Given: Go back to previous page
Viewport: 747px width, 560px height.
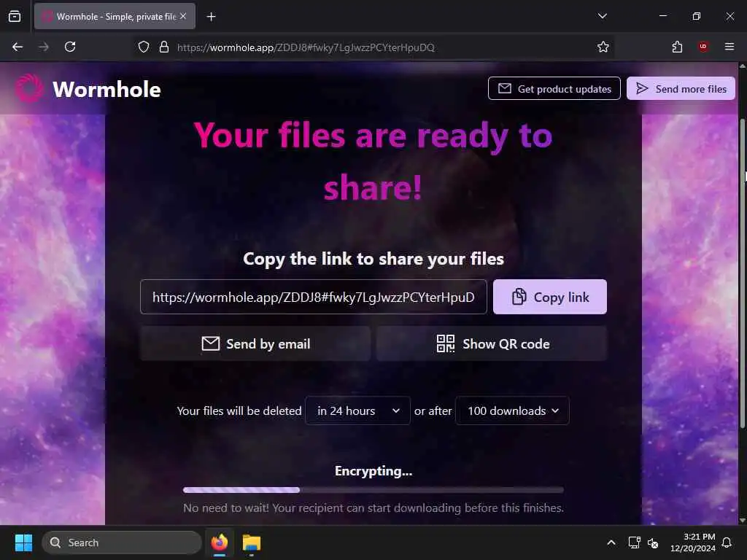Looking at the screenshot, I should [x=18, y=47].
